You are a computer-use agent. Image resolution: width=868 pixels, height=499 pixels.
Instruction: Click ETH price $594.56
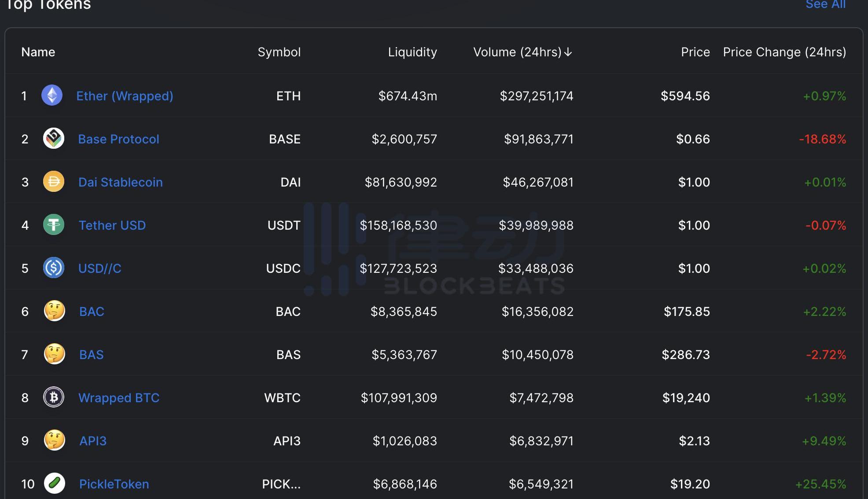click(685, 96)
